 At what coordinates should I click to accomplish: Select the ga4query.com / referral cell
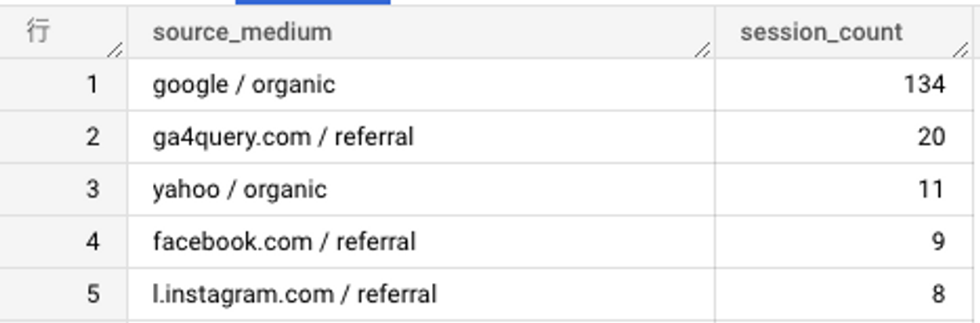pyautogui.click(x=421, y=136)
